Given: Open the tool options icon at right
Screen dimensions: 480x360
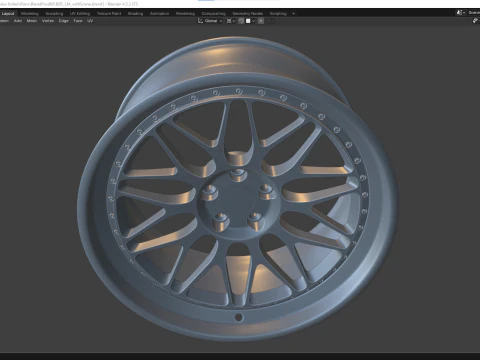Looking at the screenshot, I should [476, 21].
